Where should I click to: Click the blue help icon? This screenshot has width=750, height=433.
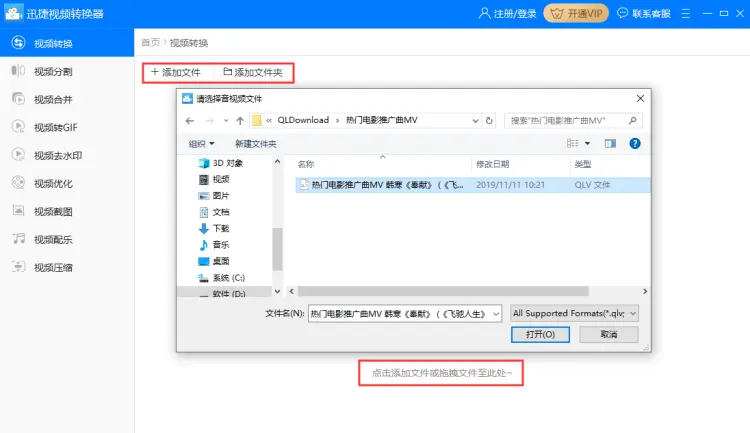click(x=635, y=144)
